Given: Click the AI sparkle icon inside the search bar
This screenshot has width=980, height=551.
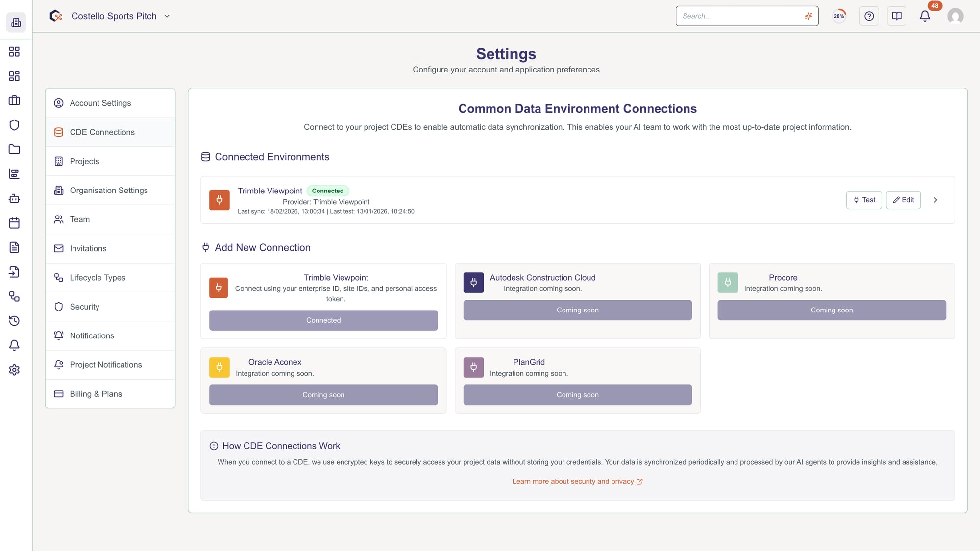Looking at the screenshot, I should [808, 16].
